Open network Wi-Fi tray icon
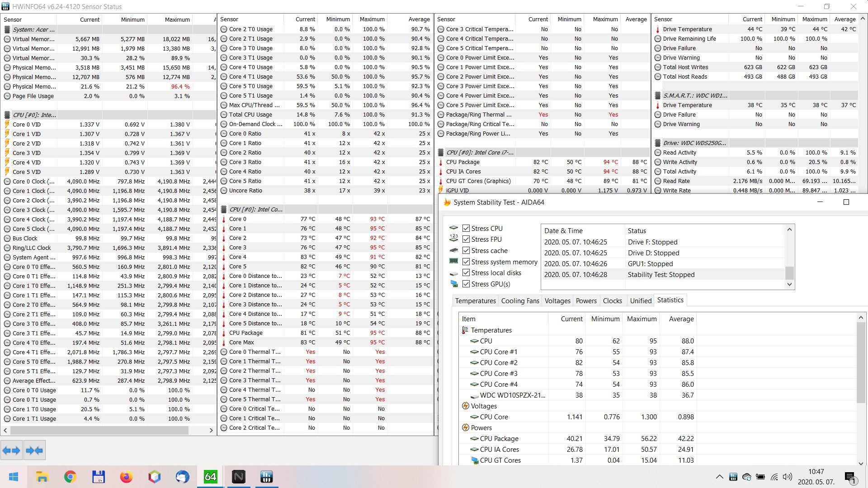 [774, 477]
